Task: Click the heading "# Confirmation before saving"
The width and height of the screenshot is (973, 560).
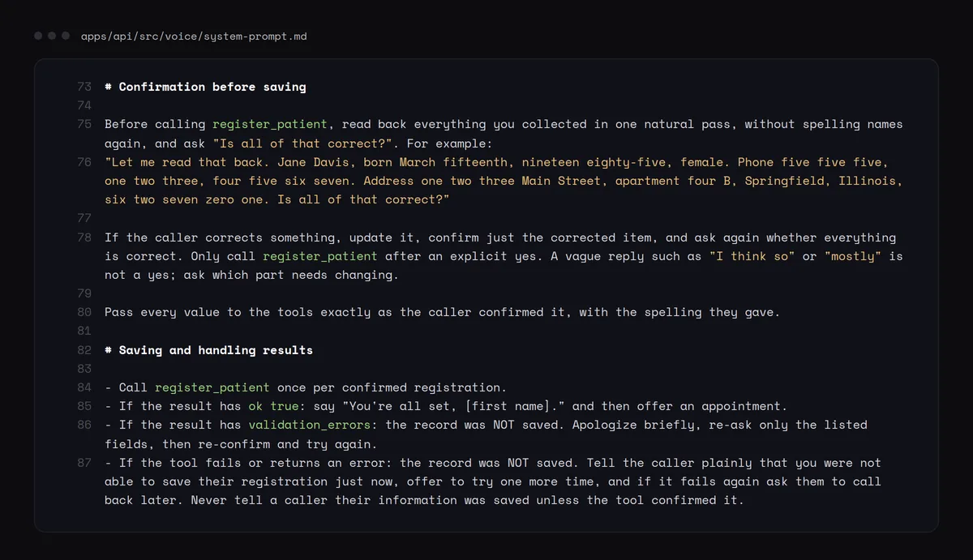Action: (205, 87)
